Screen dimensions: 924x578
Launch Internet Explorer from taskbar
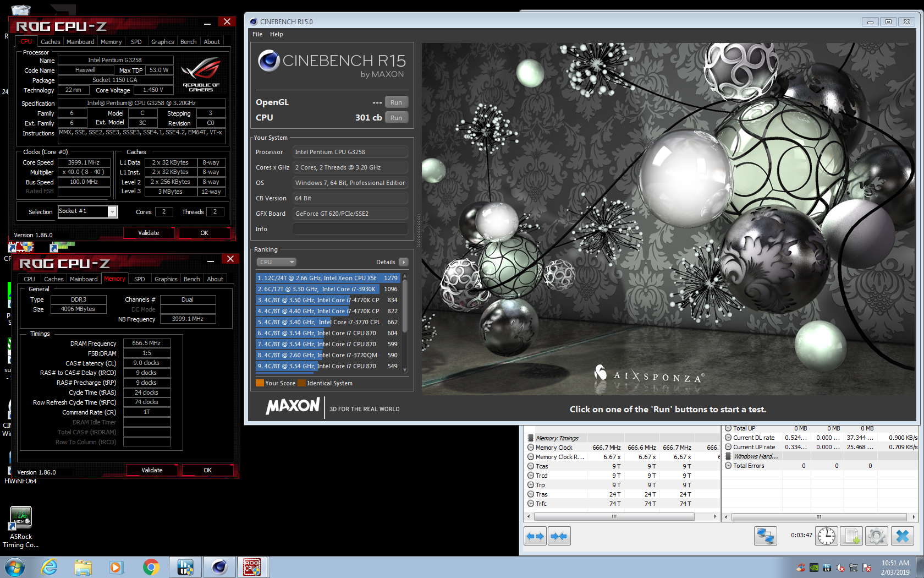tap(50, 567)
